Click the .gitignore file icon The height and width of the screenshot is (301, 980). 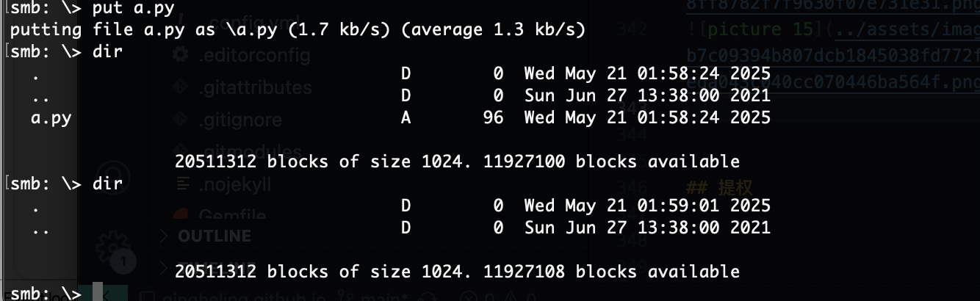pyautogui.click(x=180, y=119)
